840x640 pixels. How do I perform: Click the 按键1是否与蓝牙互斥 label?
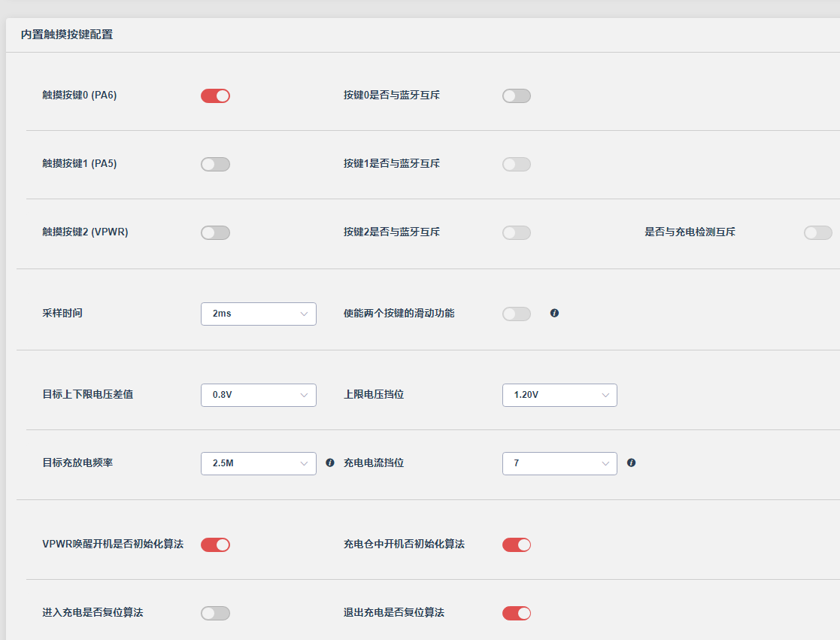coord(392,164)
